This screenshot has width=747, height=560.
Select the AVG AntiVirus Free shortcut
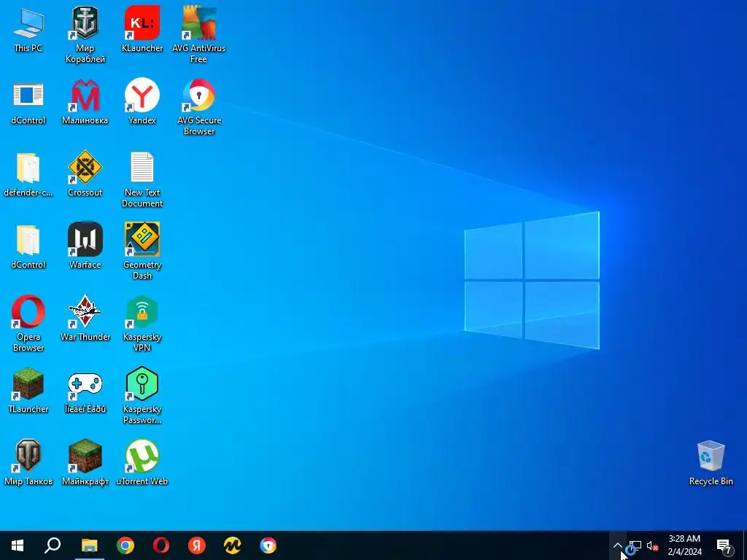pos(198,35)
